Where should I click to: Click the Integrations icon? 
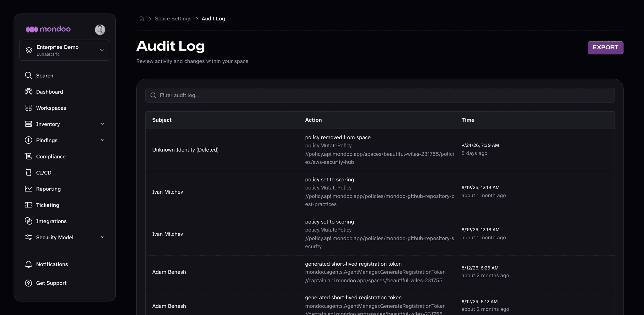28,221
